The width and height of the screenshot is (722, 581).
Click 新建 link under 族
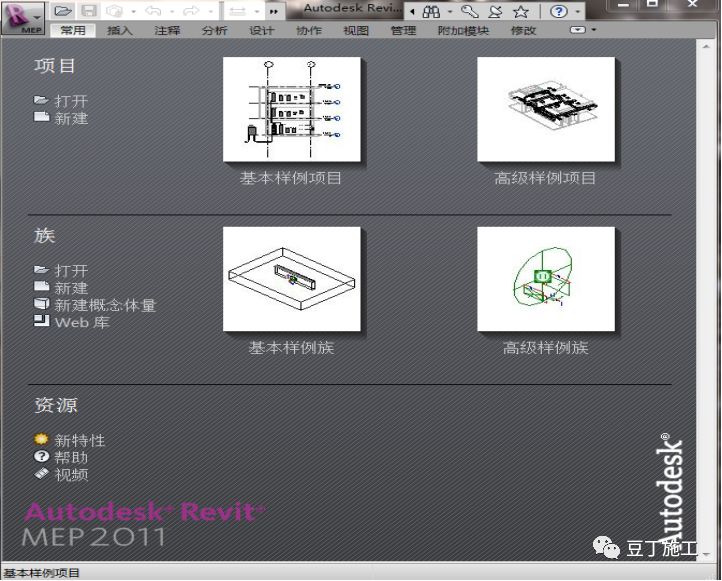tap(71, 288)
